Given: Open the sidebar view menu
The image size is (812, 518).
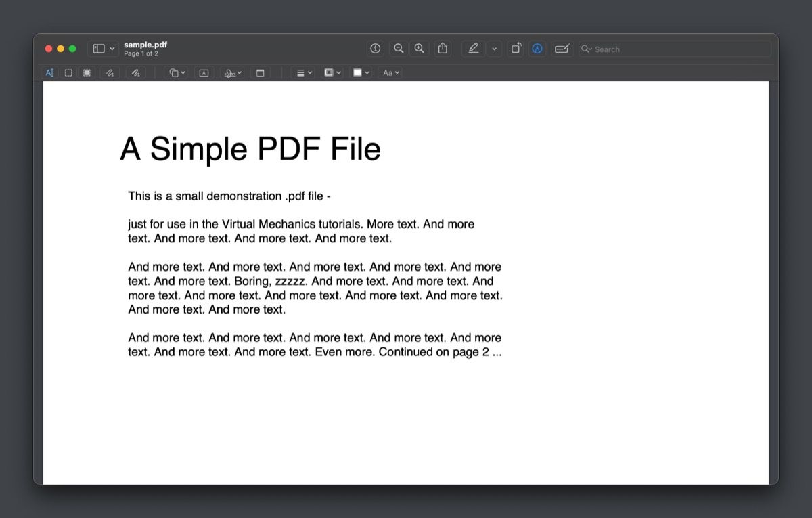Looking at the screenshot, I should click(101, 48).
